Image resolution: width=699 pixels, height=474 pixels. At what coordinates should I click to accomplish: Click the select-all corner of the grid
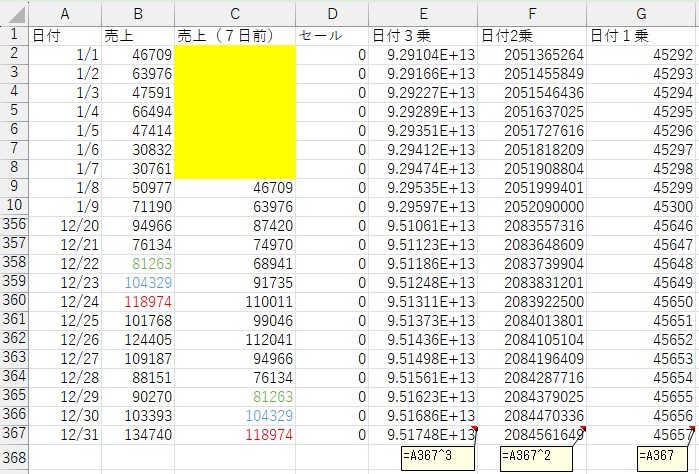13,12
